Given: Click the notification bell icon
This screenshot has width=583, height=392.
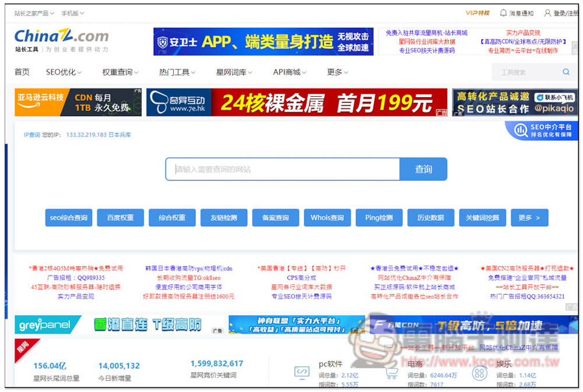Looking at the screenshot, I should click(503, 13).
